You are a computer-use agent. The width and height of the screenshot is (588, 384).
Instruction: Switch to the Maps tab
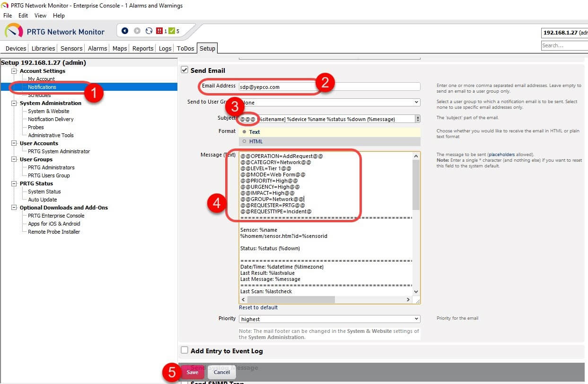[x=120, y=48]
